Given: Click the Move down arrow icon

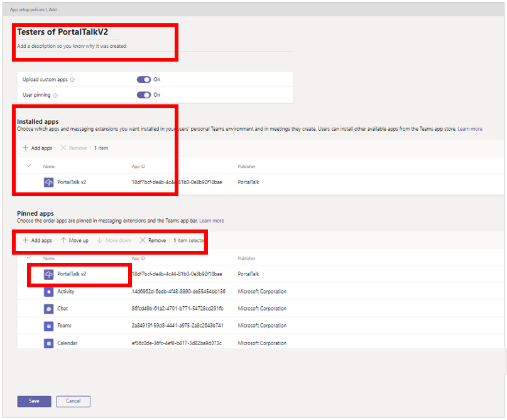Looking at the screenshot, I should click(x=100, y=240).
